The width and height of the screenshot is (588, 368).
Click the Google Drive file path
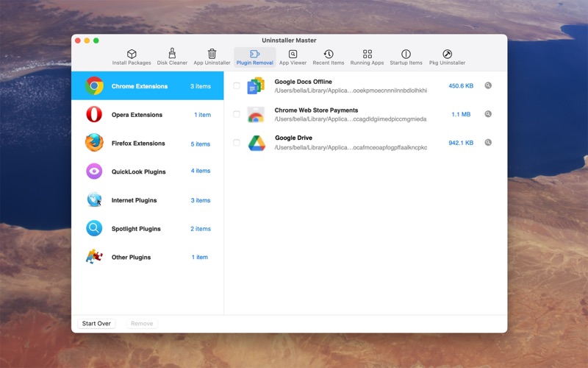pos(351,148)
